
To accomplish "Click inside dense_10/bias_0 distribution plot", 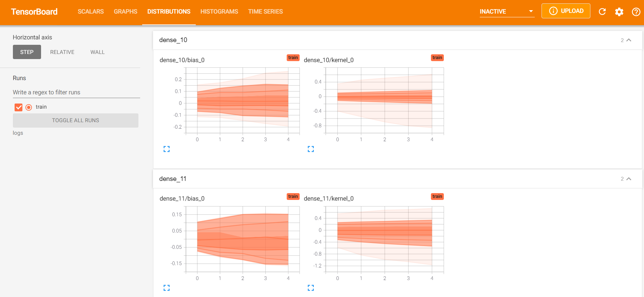I will coord(243,101).
